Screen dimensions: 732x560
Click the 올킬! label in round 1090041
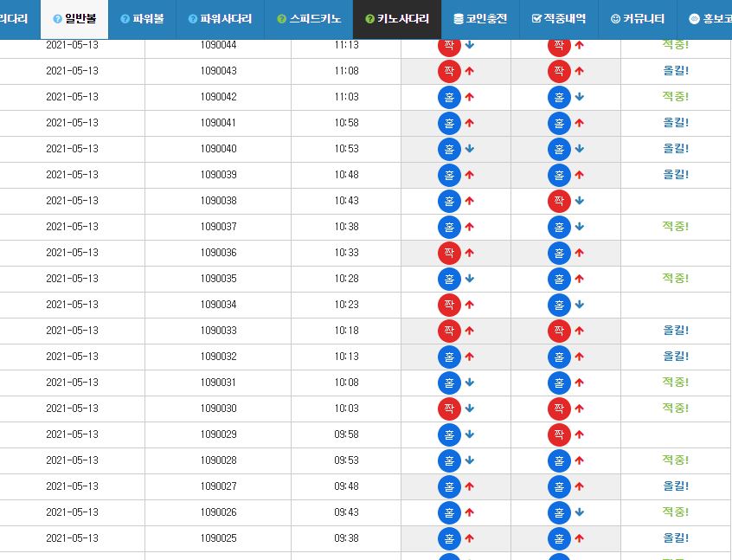point(676,122)
